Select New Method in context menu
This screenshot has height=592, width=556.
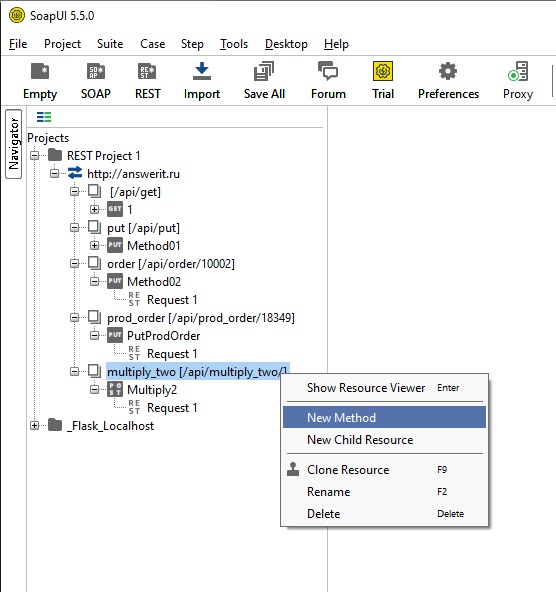pyautogui.click(x=384, y=417)
